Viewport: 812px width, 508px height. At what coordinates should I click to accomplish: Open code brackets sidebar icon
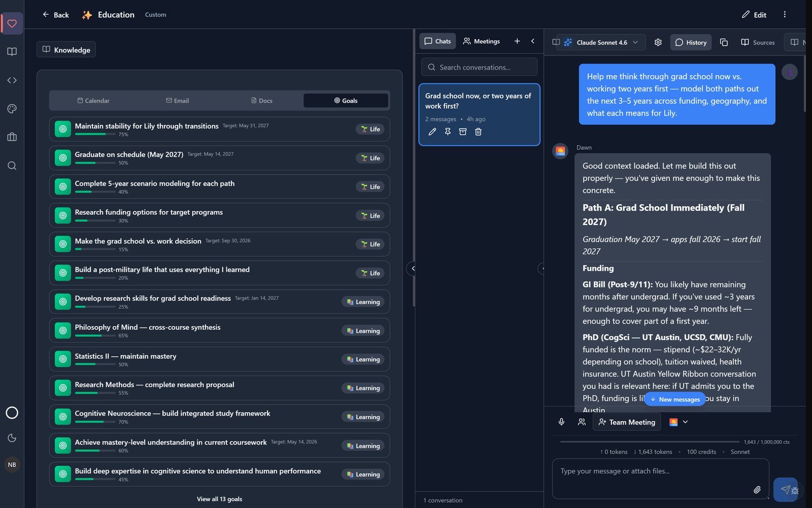[x=12, y=80]
